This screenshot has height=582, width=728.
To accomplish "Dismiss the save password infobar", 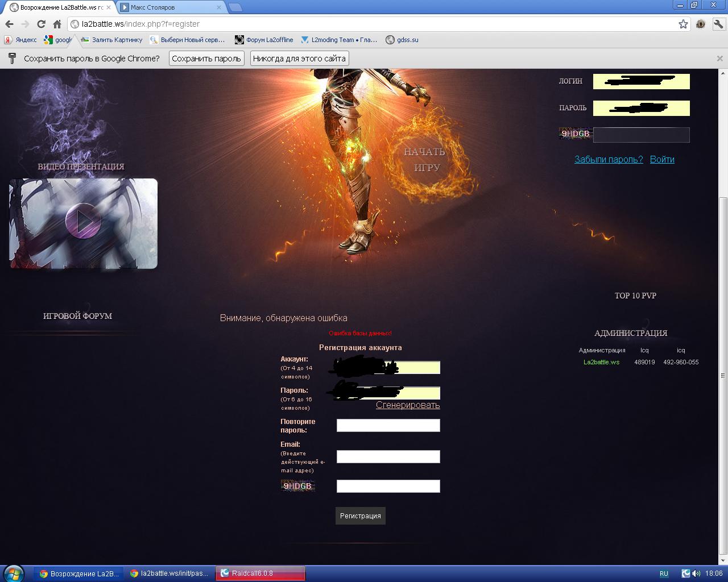I will point(719,58).
